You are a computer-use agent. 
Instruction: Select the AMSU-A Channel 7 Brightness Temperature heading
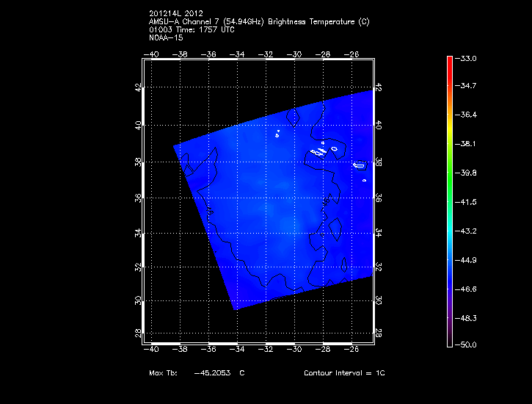[x=258, y=22]
